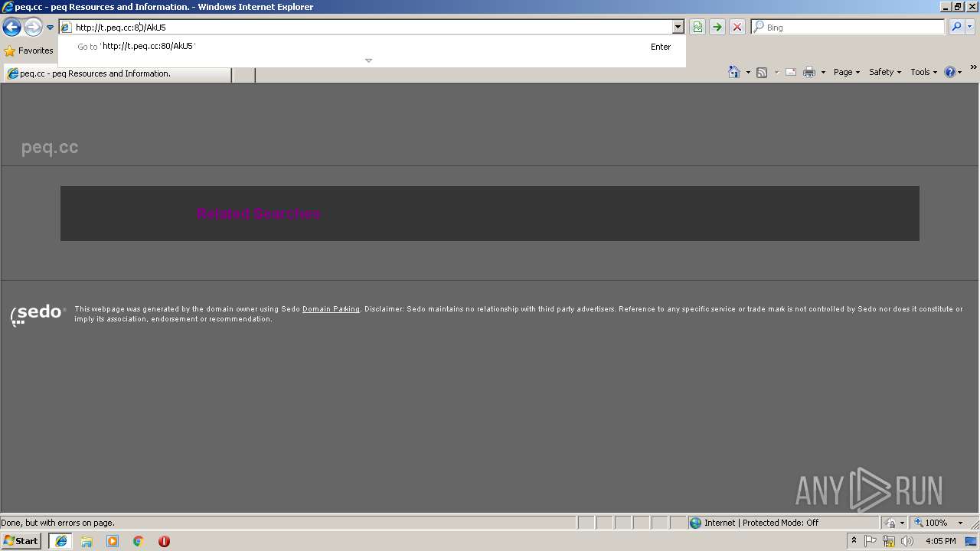980x551 pixels.
Task: Click the Read Mail envelope icon
Action: (791, 72)
